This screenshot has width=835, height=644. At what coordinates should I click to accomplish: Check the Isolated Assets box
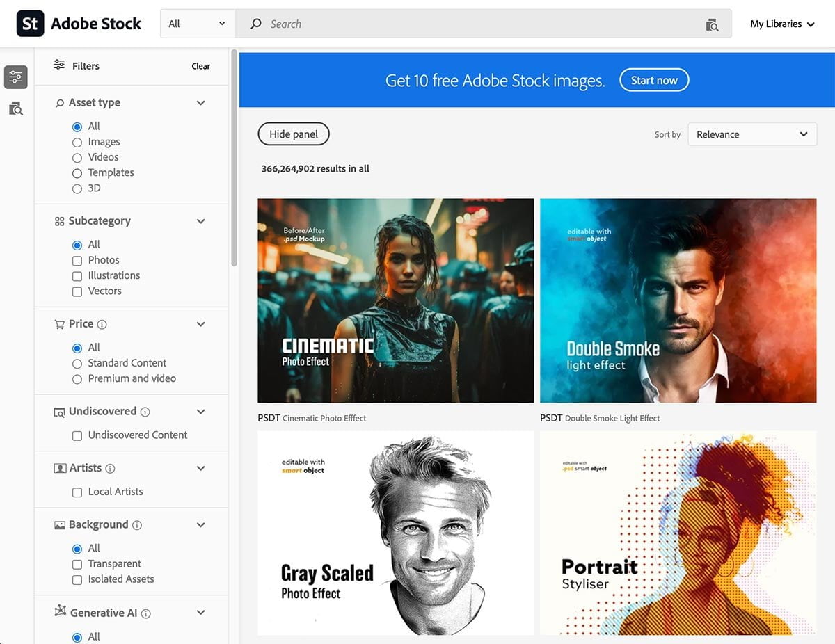77,579
